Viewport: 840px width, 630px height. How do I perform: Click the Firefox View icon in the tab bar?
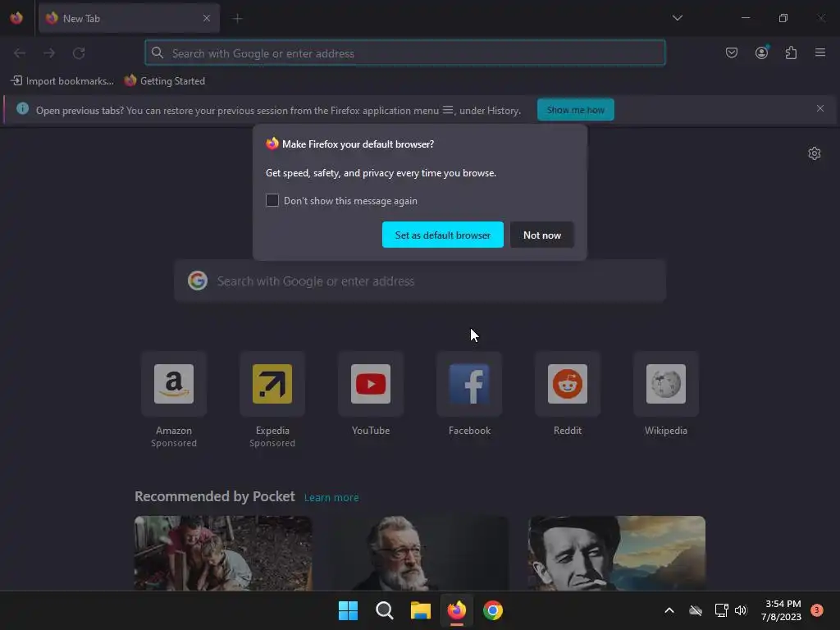[x=16, y=18]
